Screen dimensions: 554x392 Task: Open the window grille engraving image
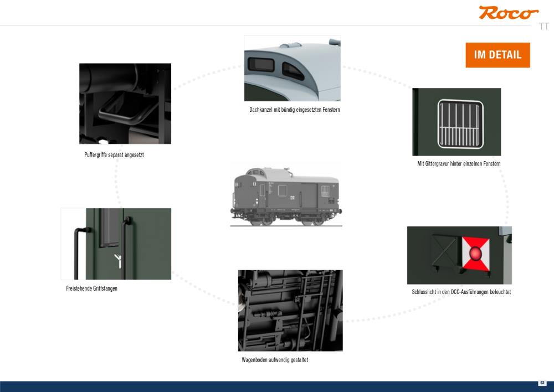456,122
